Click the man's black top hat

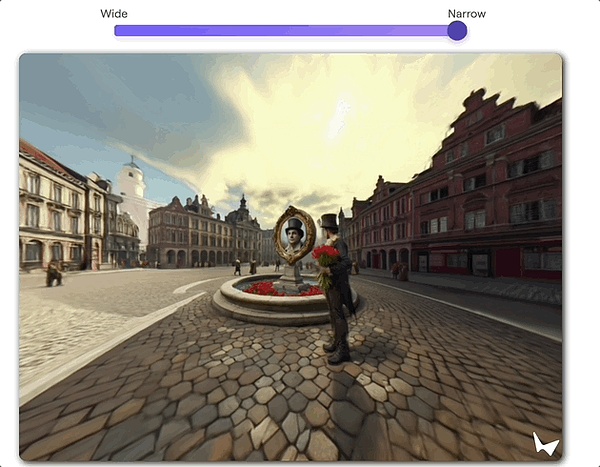click(329, 220)
